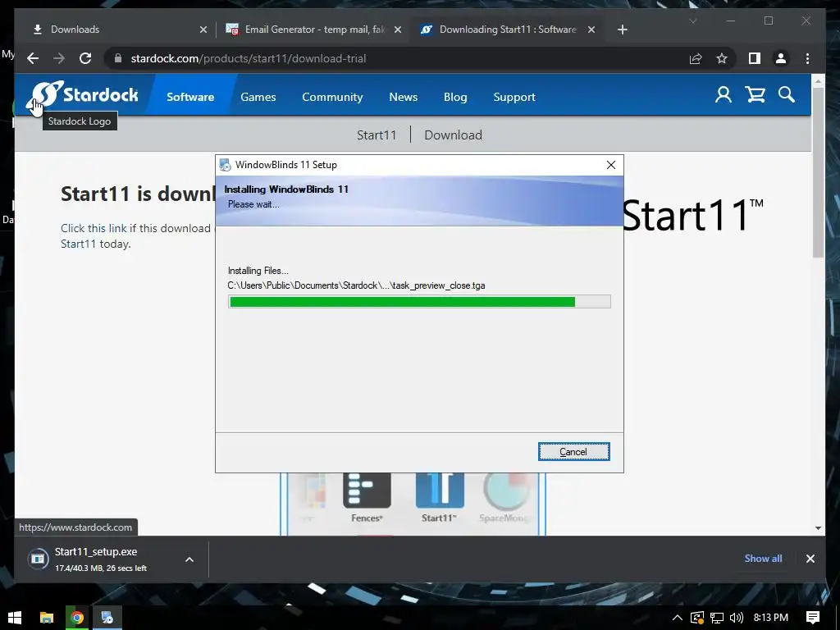The width and height of the screenshot is (840, 630).
Task: Click the Stardock logo in the header
Action: (83, 95)
